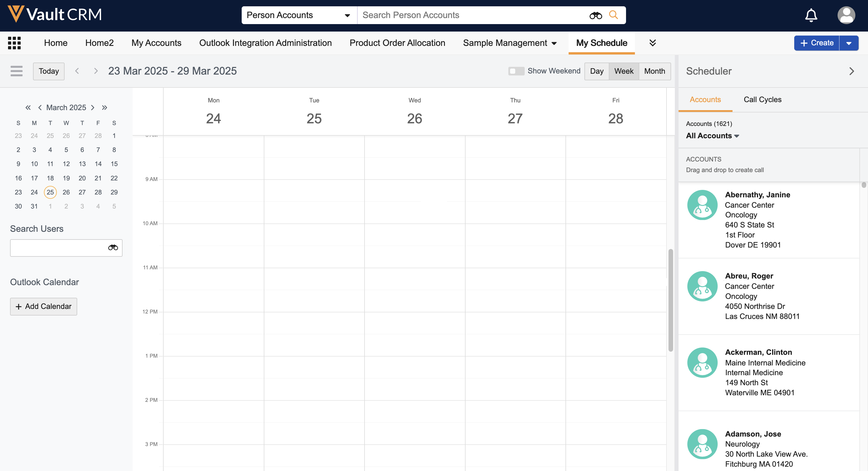Click the orange magnifier search icon
The image size is (868, 471).
tap(613, 15)
